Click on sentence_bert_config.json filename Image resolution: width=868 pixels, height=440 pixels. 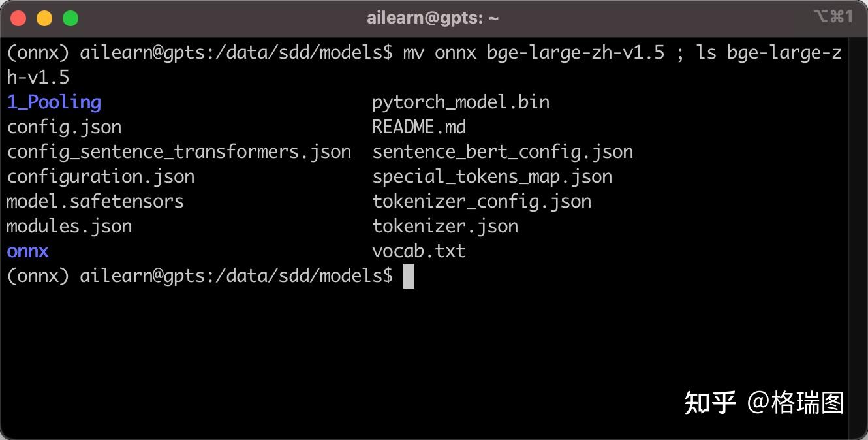[x=503, y=152]
